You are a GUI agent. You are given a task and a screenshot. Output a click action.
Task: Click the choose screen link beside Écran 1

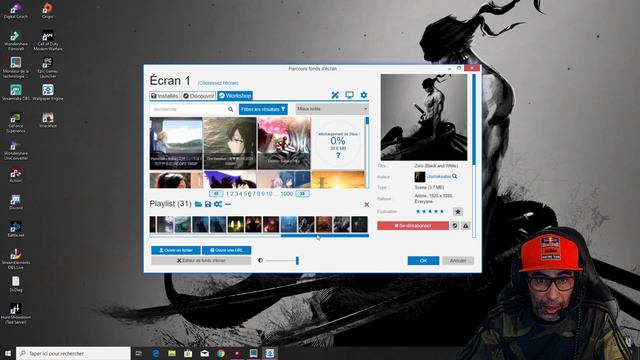click(218, 83)
